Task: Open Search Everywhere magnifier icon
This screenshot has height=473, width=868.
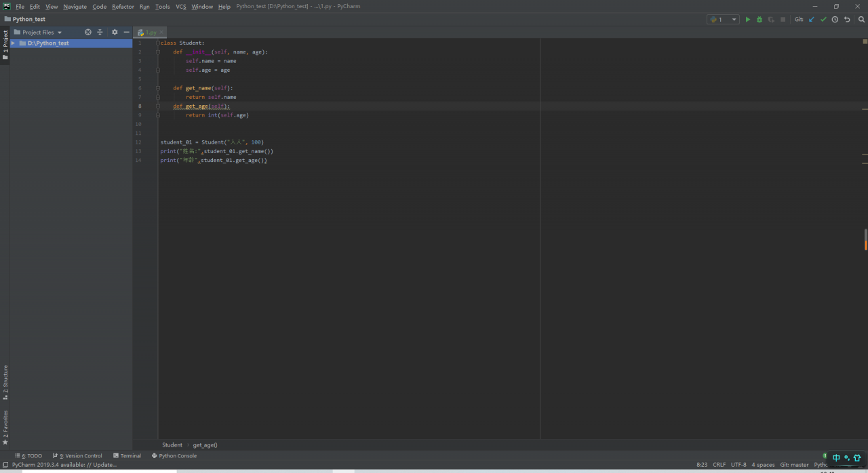Action: pos(861,20)
